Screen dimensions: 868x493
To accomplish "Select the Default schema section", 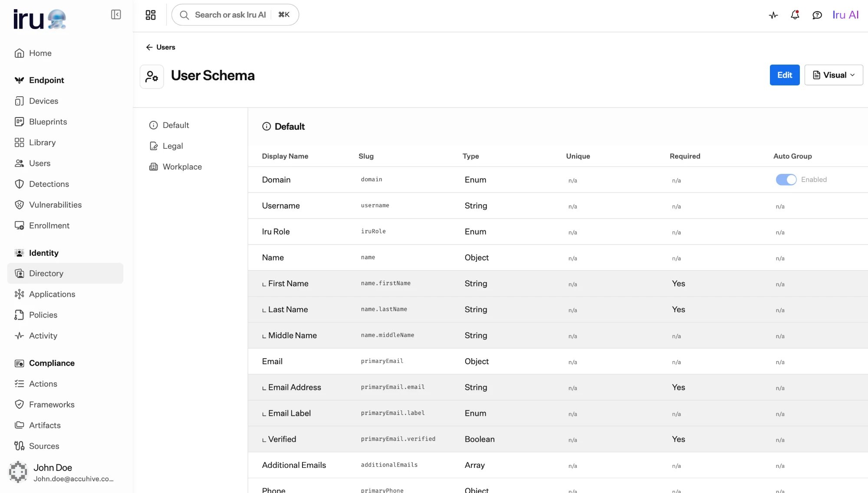I will pos(175,125).
